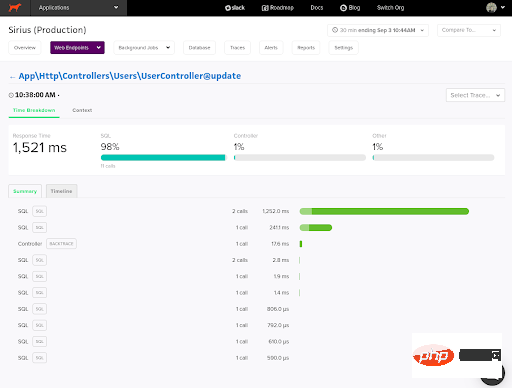The height and width of the screenshot is (388, 512).
Task: Click the Controller 1% progress bar
Action: tap(300, 158)
